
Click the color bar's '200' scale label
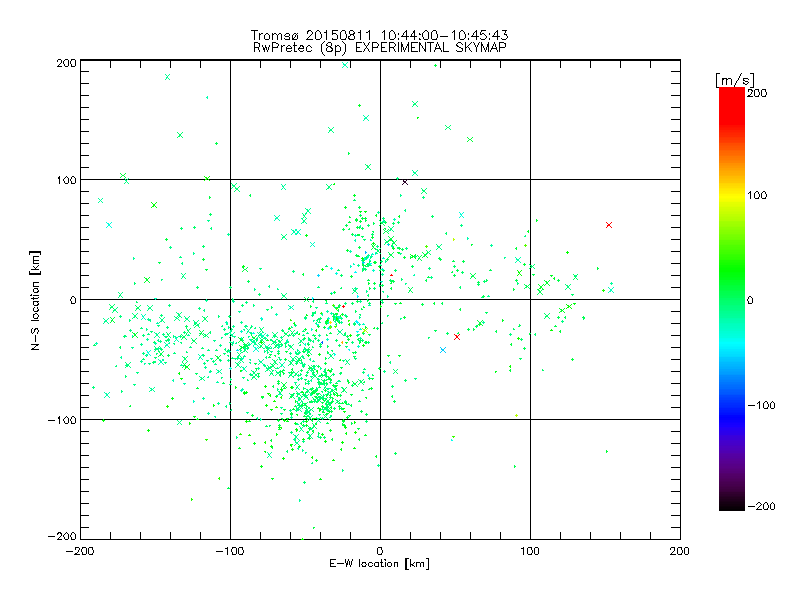click(757, 93)
